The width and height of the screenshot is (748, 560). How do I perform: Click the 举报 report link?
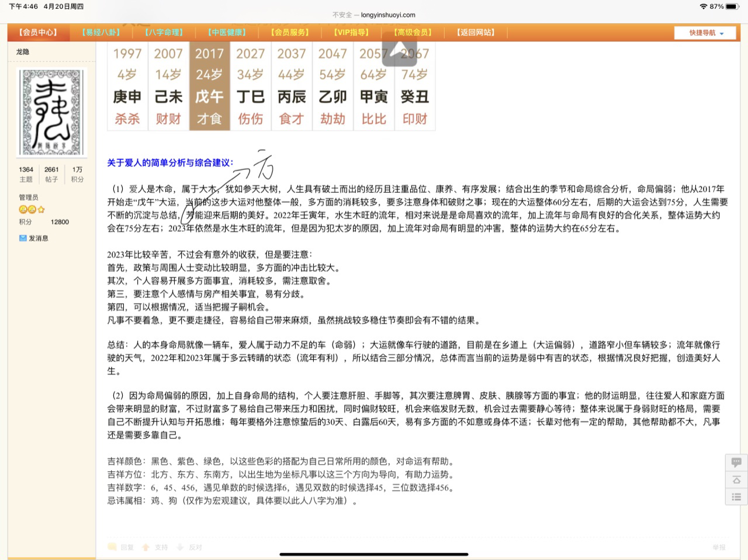pos(719,547)
